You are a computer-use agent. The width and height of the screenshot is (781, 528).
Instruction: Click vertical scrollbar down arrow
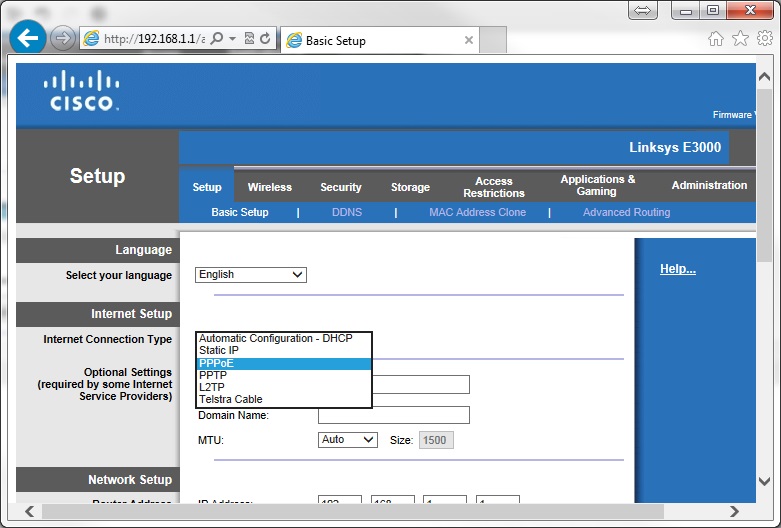(x=765, y=481)
